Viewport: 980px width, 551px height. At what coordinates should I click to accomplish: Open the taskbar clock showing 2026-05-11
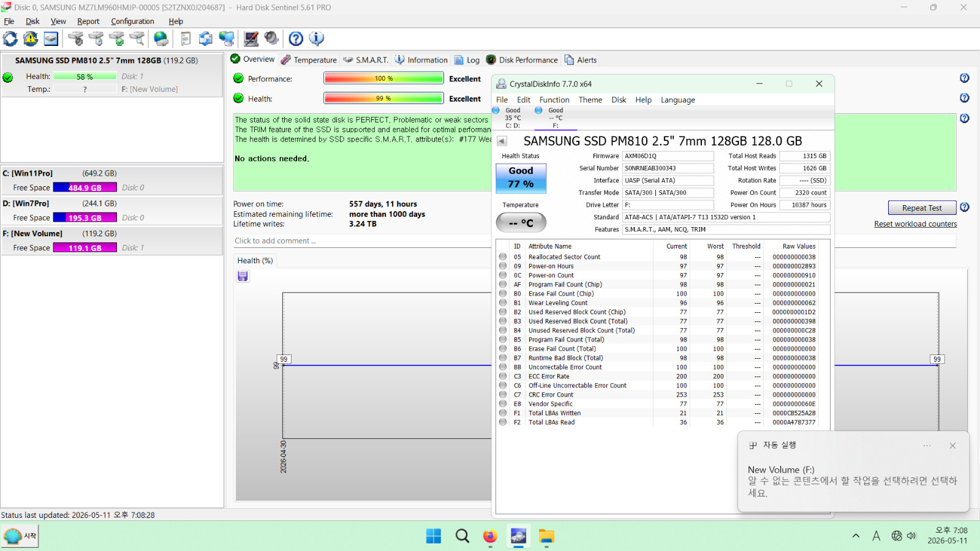[948, 536]
